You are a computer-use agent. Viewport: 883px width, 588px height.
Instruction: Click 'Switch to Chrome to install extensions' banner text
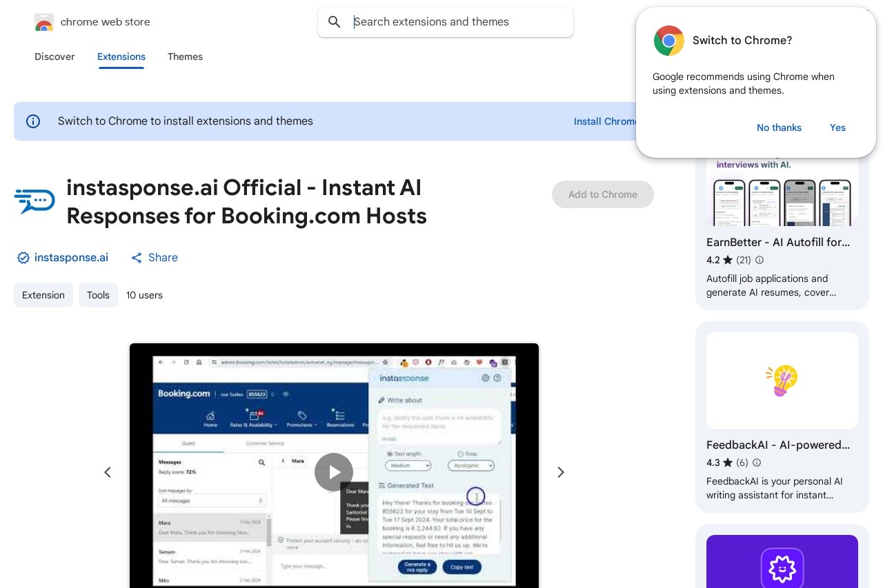coord(186,121)
